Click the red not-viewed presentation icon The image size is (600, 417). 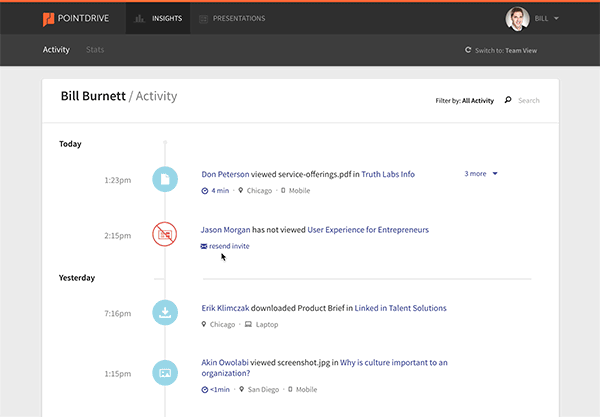pos(165,235)
